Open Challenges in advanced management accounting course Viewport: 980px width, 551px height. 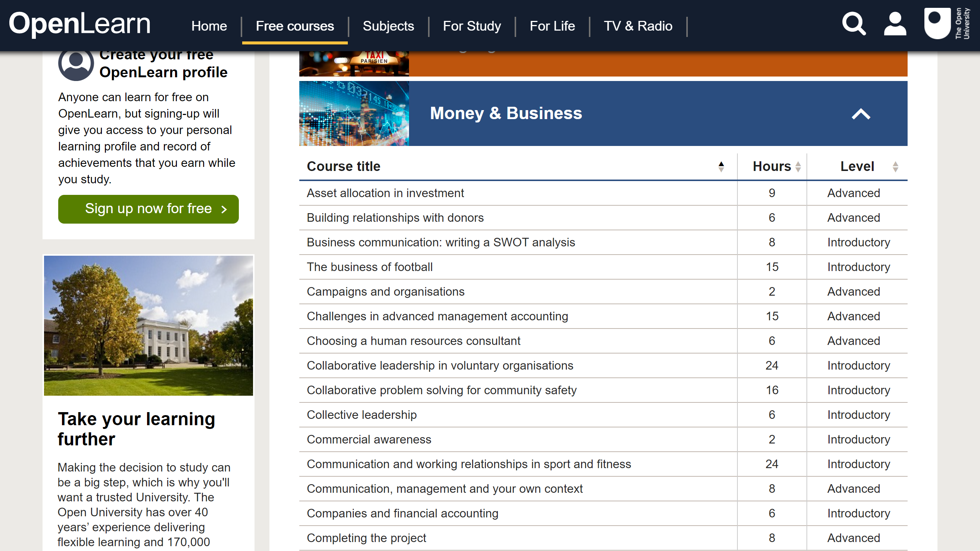[x=437, y=316]
